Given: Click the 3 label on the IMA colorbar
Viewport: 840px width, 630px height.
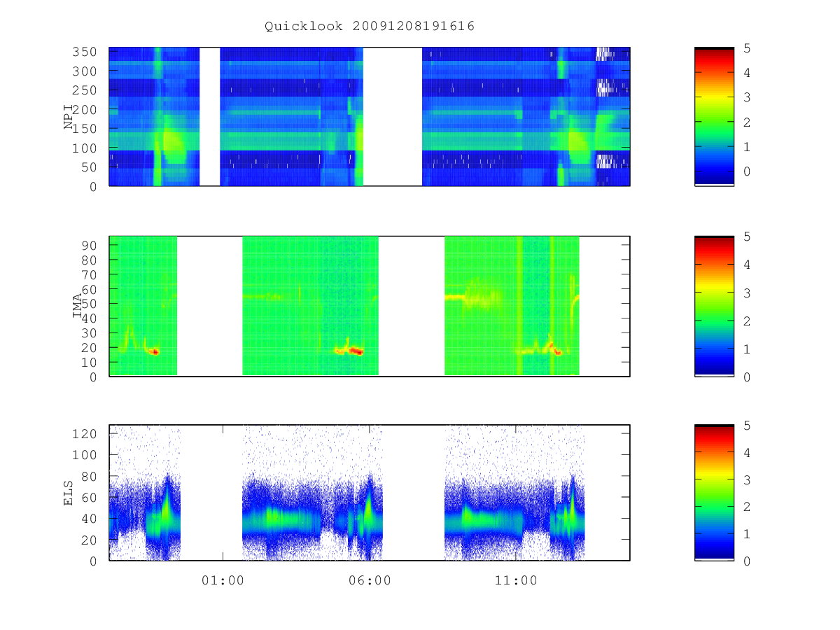Looking at the screenshot, I should [x=747, y=293].
